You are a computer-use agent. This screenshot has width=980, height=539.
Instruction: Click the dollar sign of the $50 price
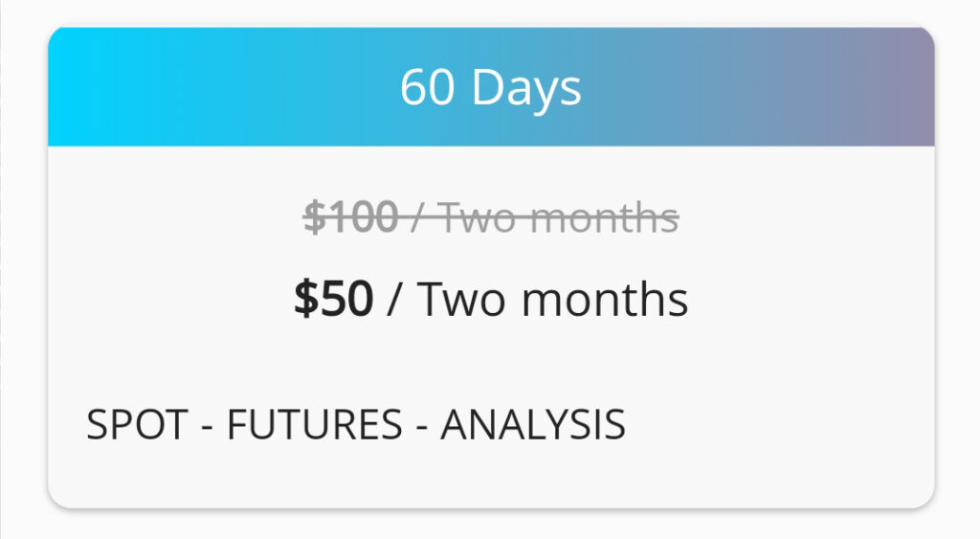(x=304, y=300)
